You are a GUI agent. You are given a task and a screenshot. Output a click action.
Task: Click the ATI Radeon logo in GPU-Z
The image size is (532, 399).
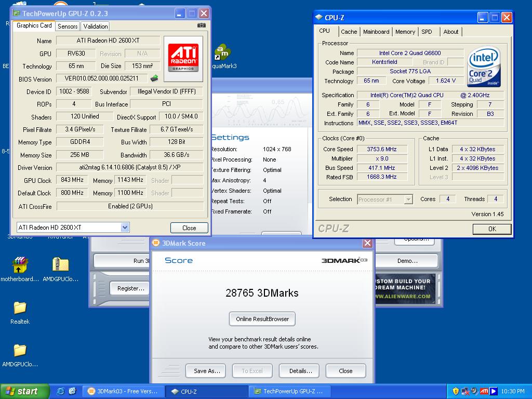pos(183,59)
